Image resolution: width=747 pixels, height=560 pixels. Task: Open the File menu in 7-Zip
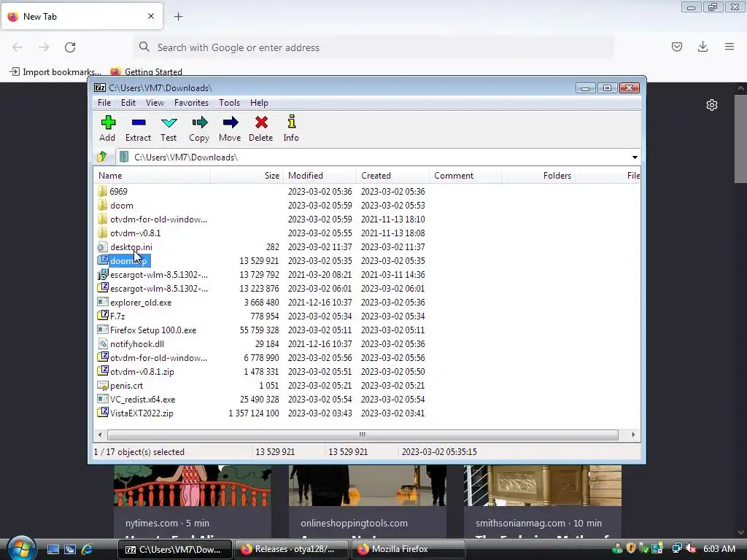pyautogui.click(x=104, y=103)
